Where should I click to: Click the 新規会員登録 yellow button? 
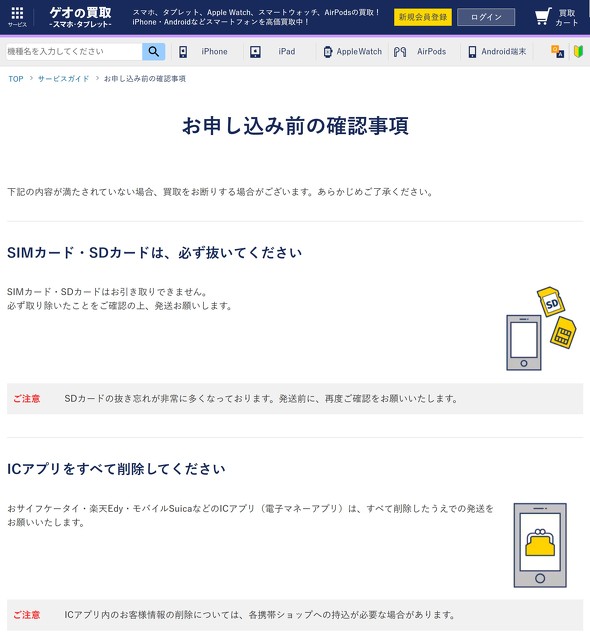pyautogui.click(x=423, y=17)
